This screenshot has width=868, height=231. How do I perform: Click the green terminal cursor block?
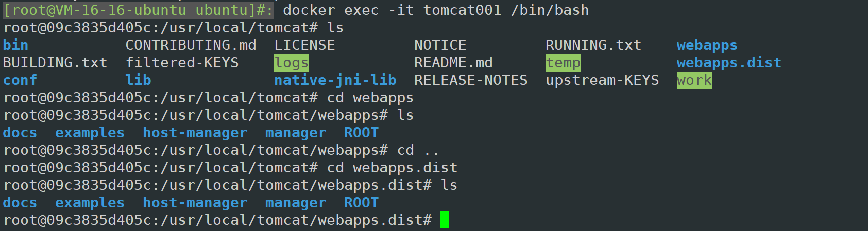(445, 220)
